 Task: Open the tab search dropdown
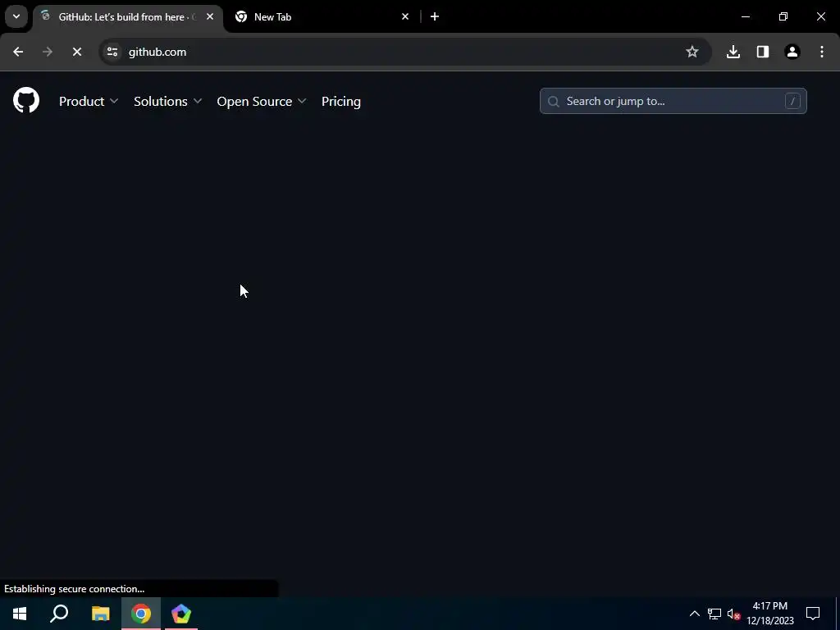pyautogui.click(x=16, y=16)
